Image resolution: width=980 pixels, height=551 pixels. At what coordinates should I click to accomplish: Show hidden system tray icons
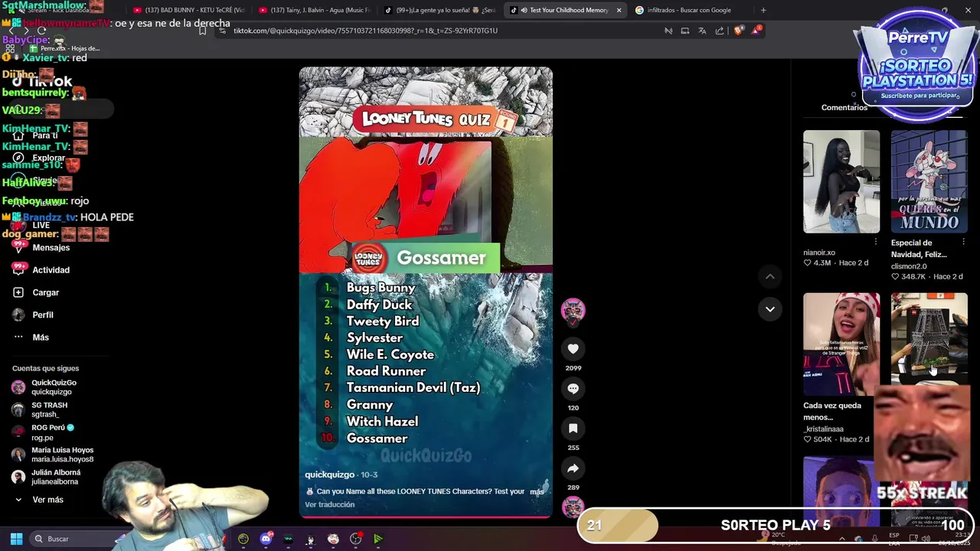pyautogui.click(x=841, y=539)
